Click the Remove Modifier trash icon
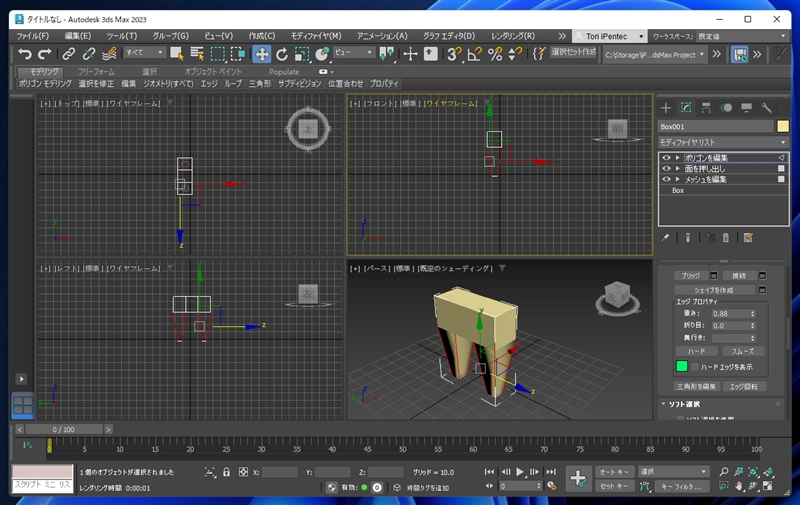The image size is (800, 505). click(726, 238)
